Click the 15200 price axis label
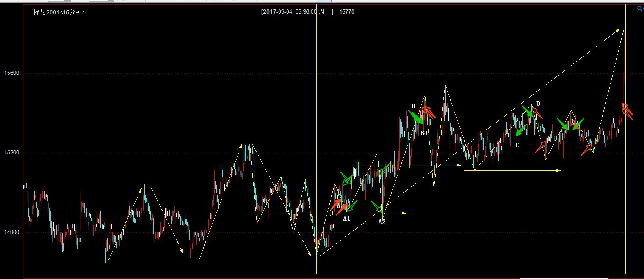Screen dimensions: 644x279 click(12, 153)
